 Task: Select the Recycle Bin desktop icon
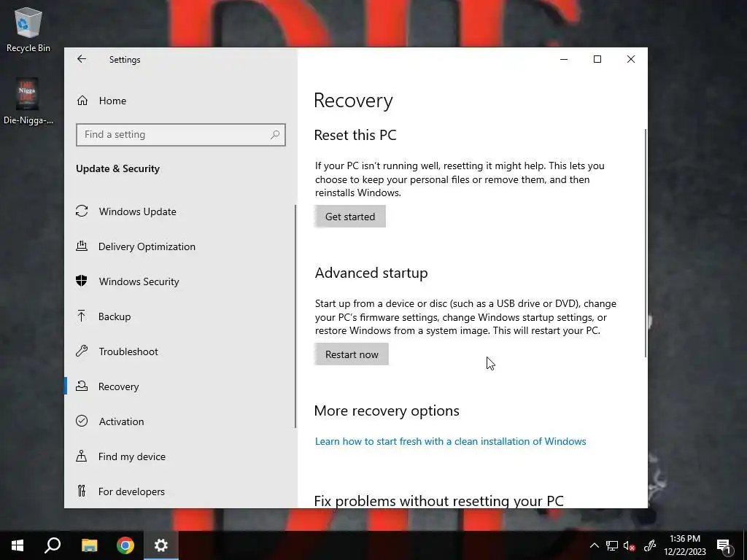28,29
